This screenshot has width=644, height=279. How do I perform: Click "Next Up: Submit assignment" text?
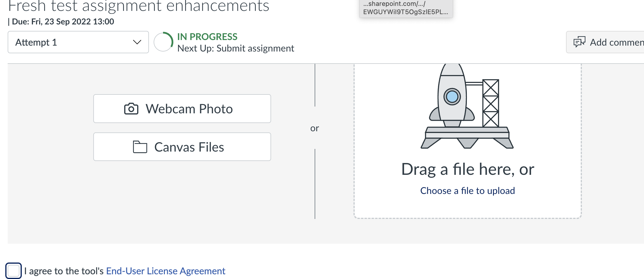[x=236, y=48]
